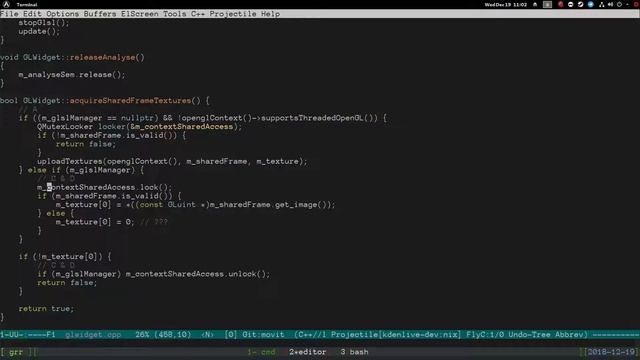Click the 1-UU- coding status in modeline
The height and width of the screenshot is (360, 640).
[x=13, y=335]
